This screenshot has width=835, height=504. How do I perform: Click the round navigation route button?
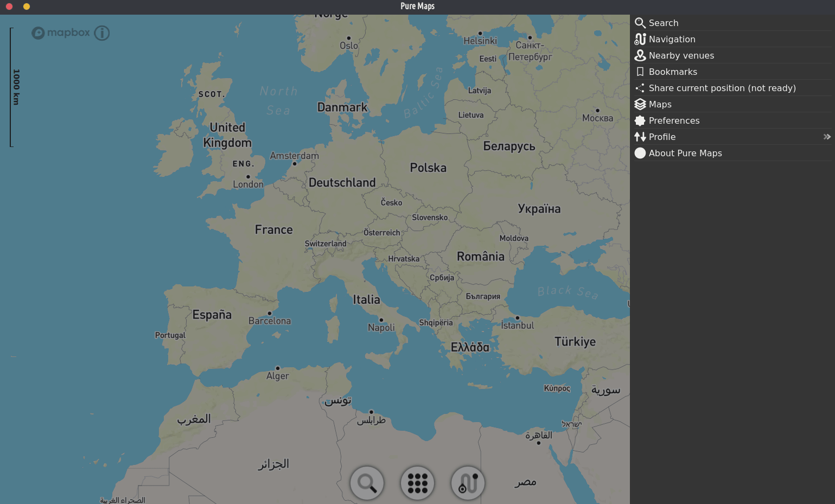click(x=468, y=483)
